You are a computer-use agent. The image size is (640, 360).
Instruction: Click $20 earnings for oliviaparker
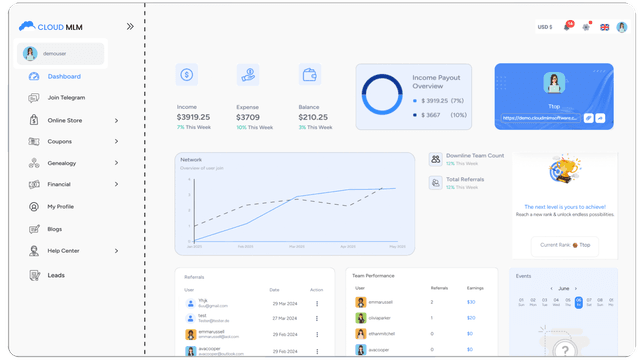click(471, 318)
